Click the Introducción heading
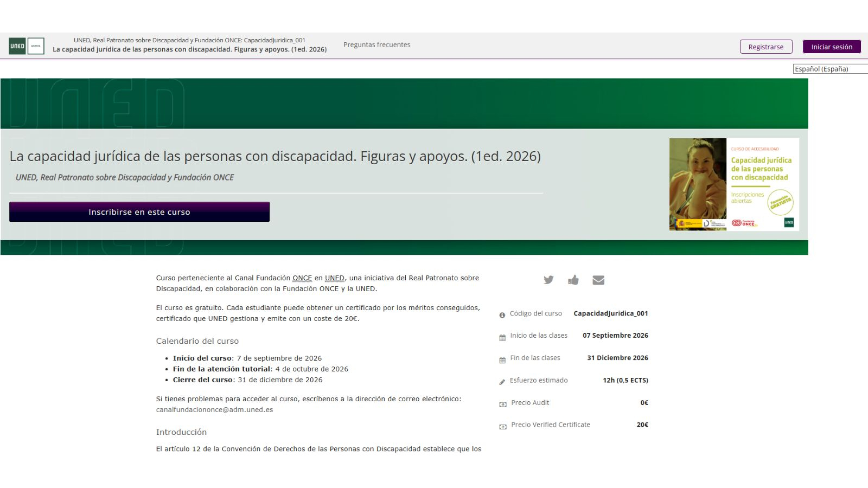 (181, 432)
